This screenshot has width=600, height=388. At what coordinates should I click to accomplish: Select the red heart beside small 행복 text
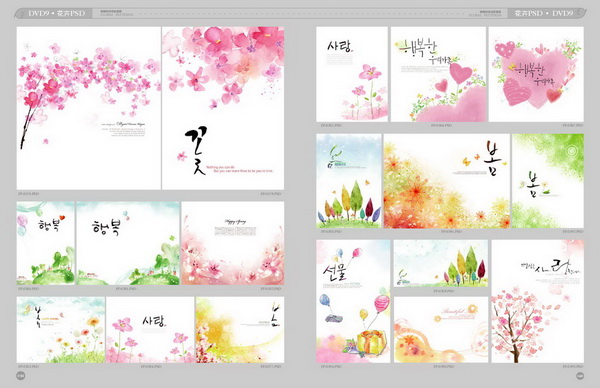[x=62, y=218]
